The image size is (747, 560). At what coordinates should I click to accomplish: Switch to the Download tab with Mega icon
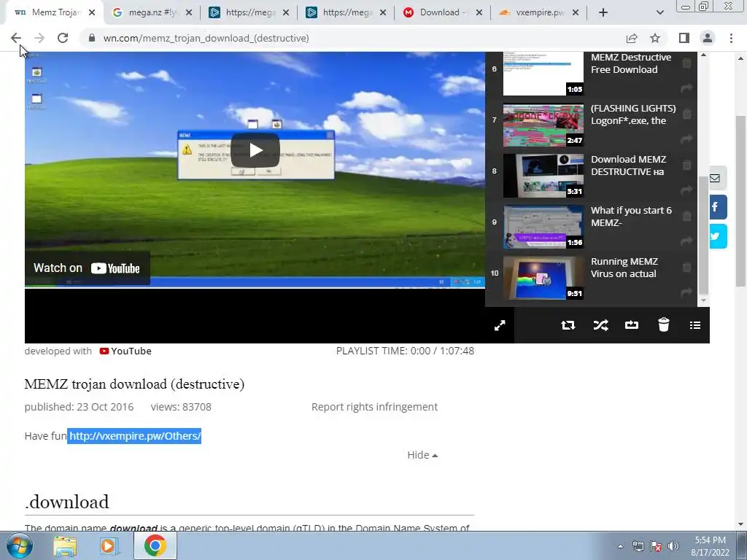pyautogui.click(x=442, y=12)
